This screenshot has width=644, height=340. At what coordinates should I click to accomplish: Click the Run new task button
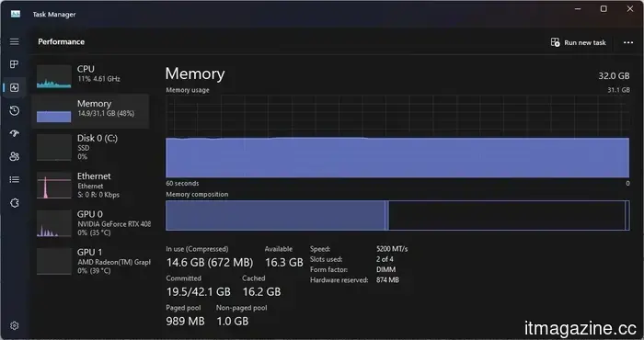pos(579,42)
